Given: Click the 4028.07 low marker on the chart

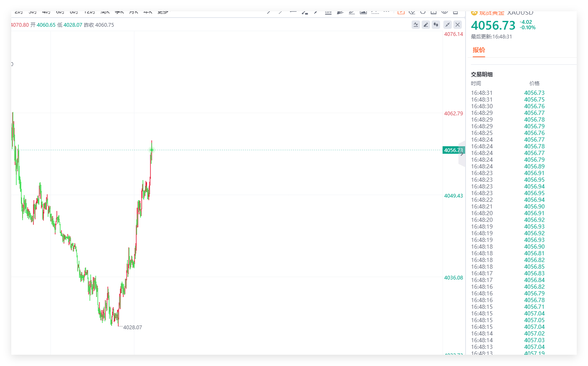Looking at the screenshot, I should click(x=132, y=328).
